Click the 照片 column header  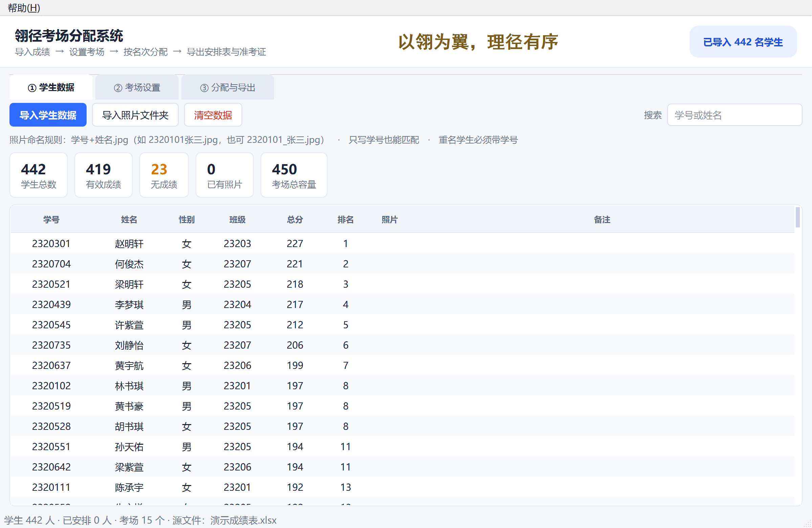[390, 220]
